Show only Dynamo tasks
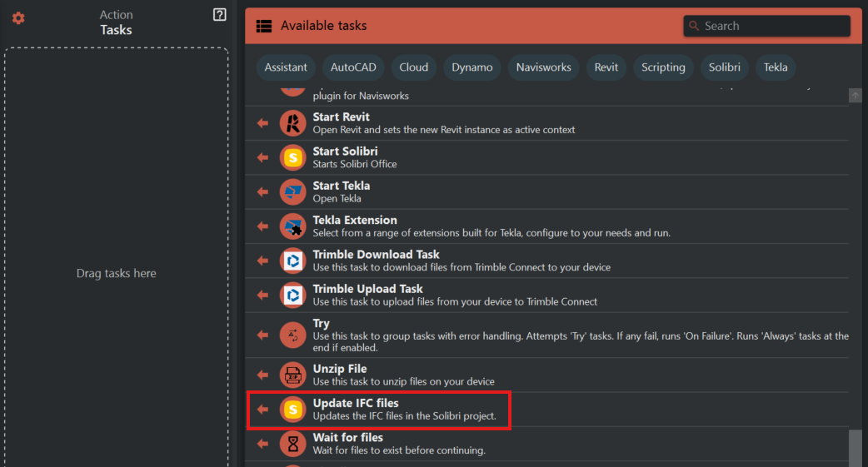The width and height of the screenshot is (868, 467). [x=472, y=67]
